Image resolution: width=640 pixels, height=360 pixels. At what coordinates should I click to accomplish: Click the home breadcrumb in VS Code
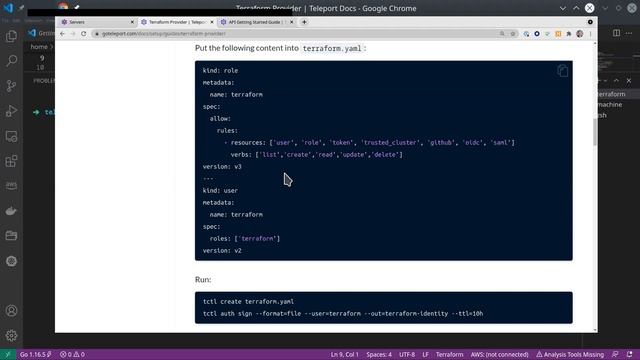[x=39, y=47]
